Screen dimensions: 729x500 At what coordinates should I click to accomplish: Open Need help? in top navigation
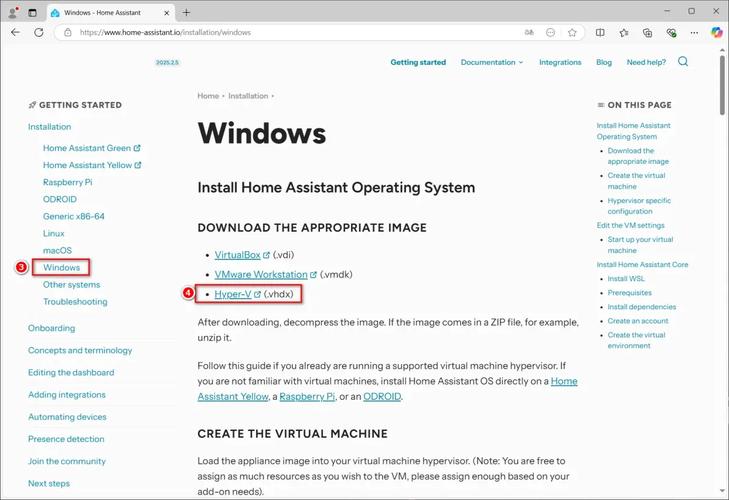[646, 62]
